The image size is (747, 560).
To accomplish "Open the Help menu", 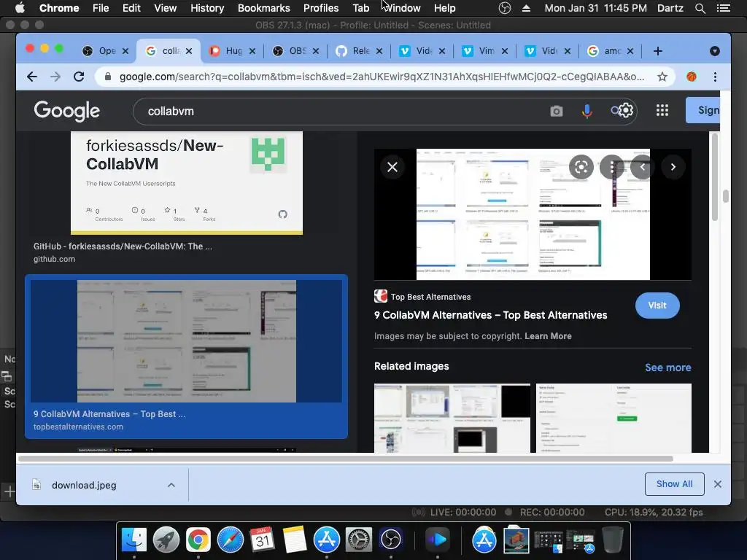I will pos(444,8).
